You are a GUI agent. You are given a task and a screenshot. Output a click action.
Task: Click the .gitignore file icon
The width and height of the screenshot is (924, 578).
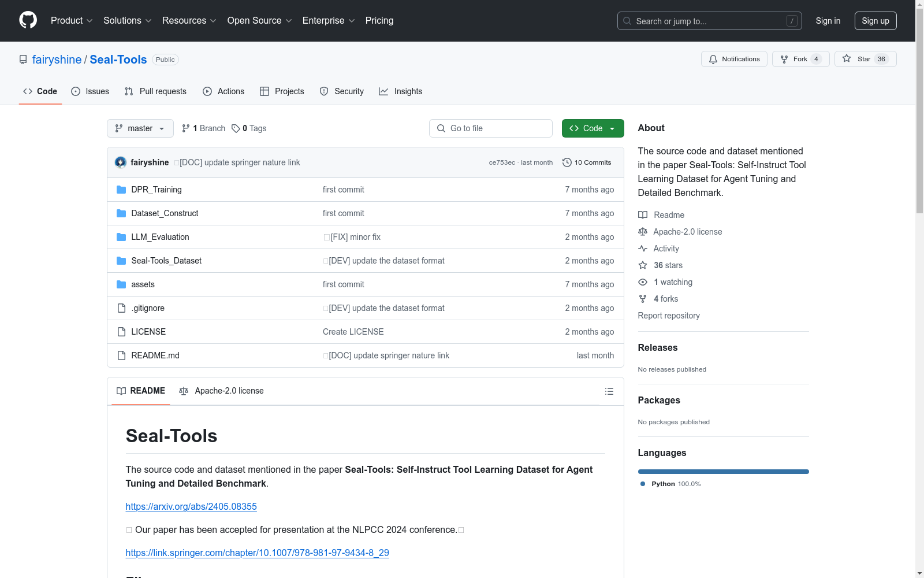pos(121,308)
